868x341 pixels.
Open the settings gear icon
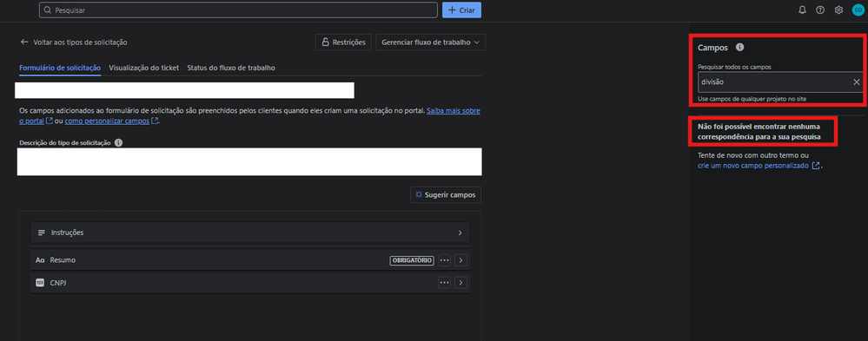point(838,10)
